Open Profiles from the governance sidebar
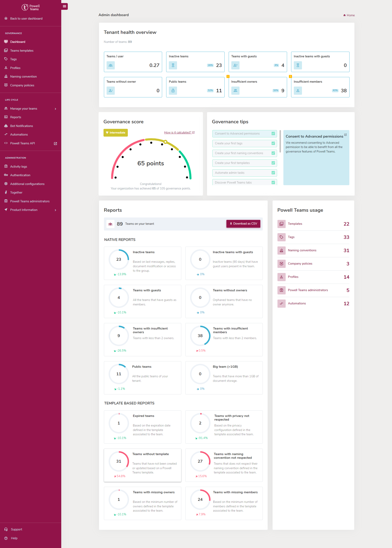This screenshot has width=392, height=548. [x=16, y=68]
